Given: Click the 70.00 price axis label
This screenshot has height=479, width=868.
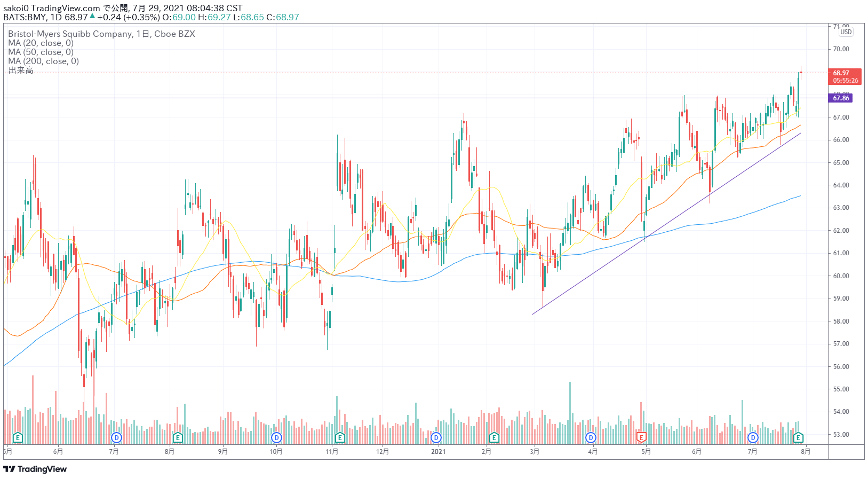Looking at the screenshot, I should [x=841, y=49].
